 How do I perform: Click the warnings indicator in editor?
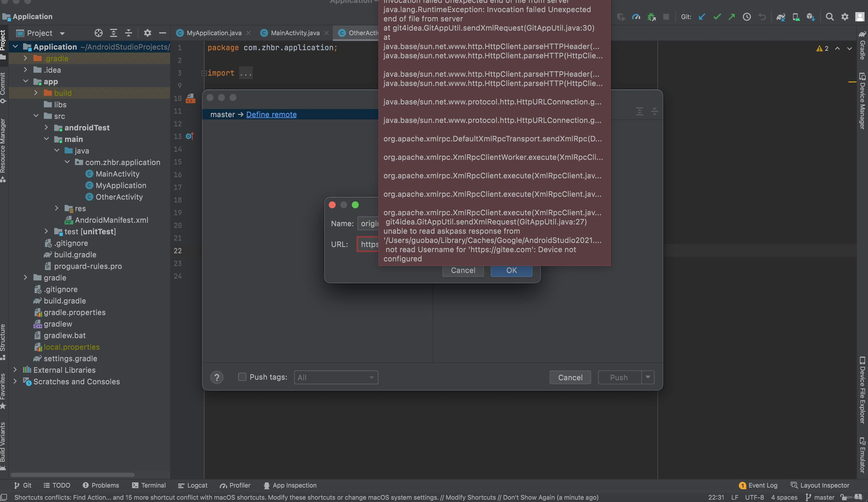pos(822,48)
